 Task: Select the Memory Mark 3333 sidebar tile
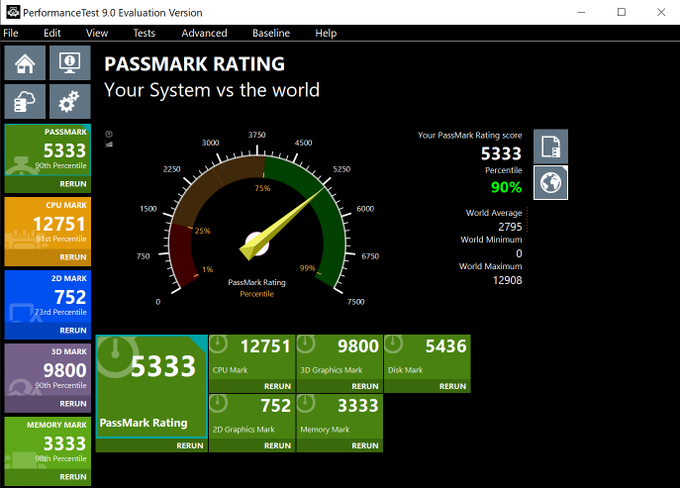[x=48, y=443]
